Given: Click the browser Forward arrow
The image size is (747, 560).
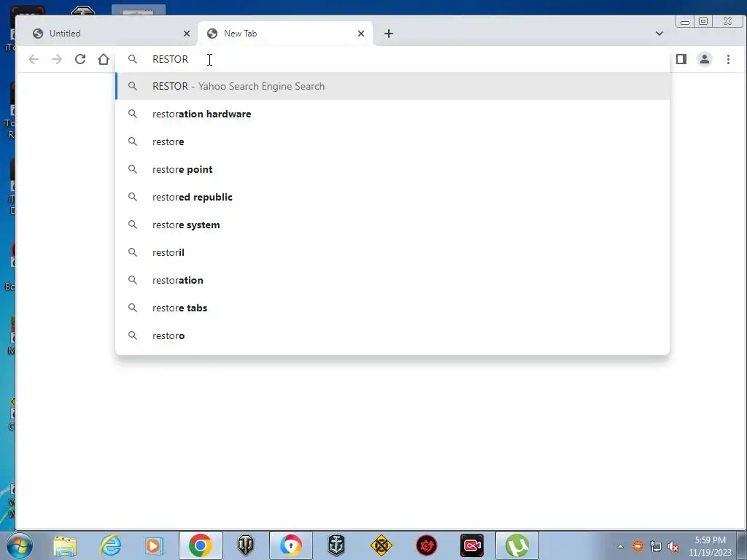Looking at the screenshot, I should click(x=57, y=59).
